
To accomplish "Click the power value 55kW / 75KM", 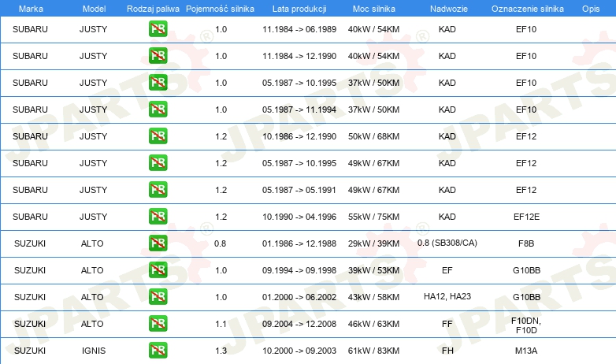I will click(x=373, y=217).
